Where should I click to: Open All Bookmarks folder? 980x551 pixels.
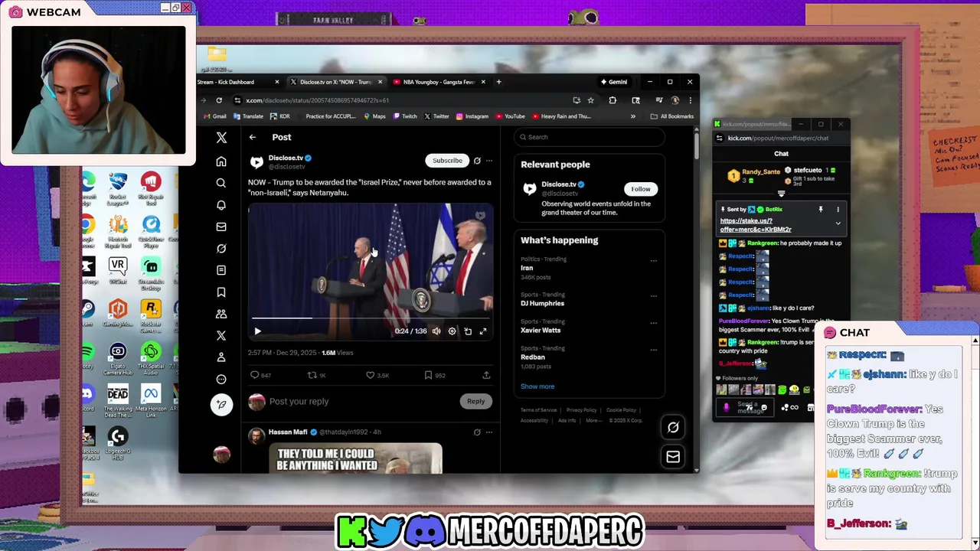(x=671, y=116)
